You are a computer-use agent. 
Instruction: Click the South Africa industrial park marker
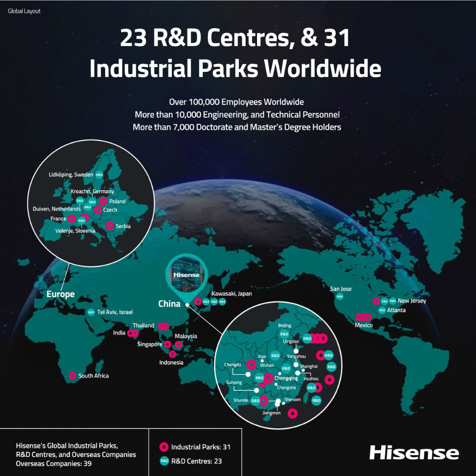(x=72, y=376)
